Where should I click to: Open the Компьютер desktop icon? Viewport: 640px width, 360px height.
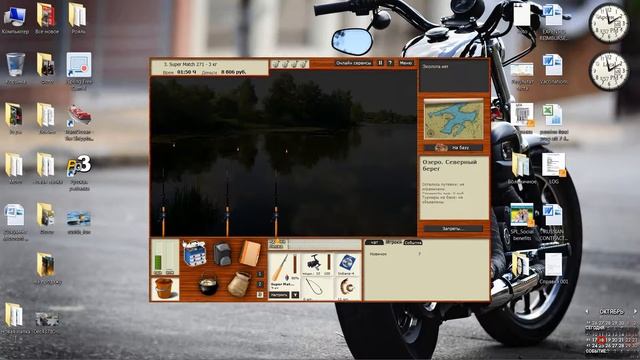(15, 20)
